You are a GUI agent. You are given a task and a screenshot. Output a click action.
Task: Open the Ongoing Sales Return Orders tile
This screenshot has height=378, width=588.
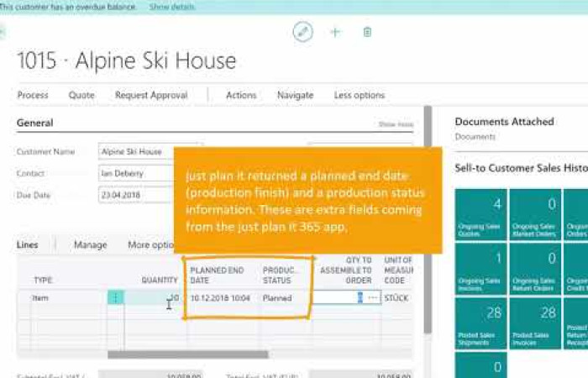[535, 269]
